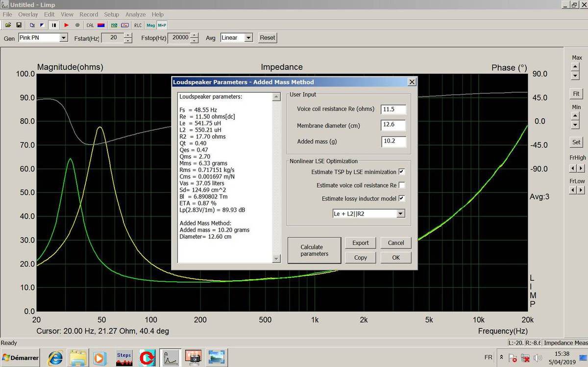Click the Calculate parameters button

coord(314,250)
